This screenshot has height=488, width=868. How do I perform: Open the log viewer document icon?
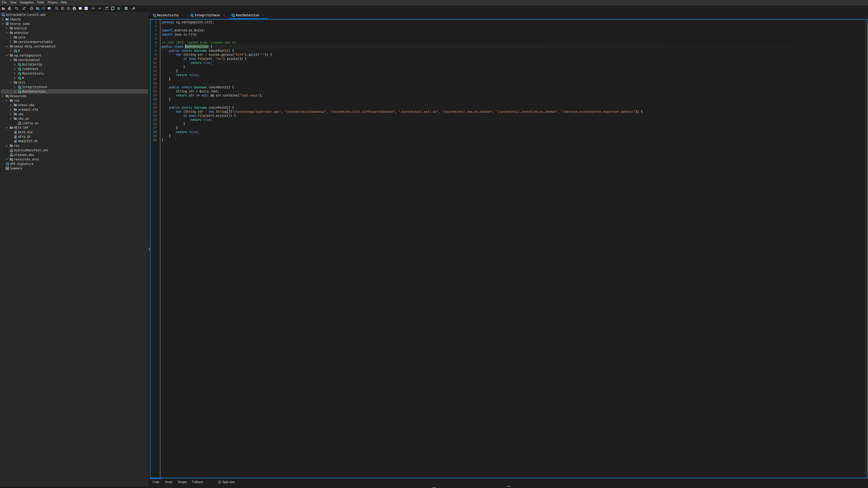click(126, 8)
